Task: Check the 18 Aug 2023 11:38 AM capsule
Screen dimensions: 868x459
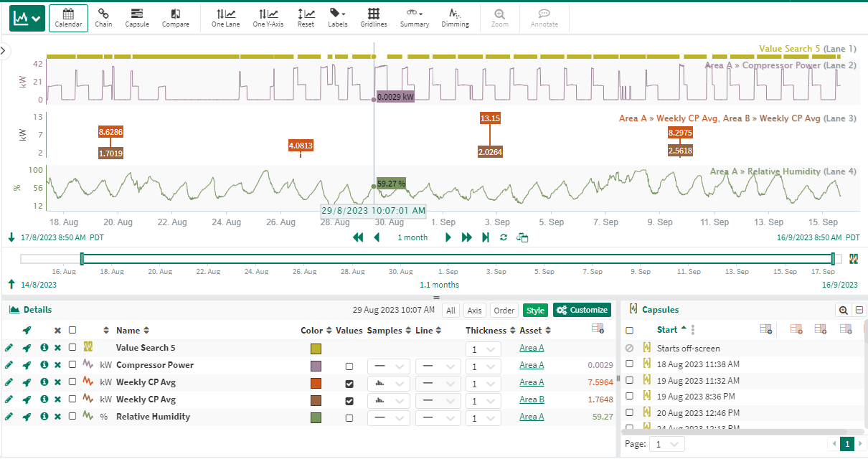Action: [630, 364]
